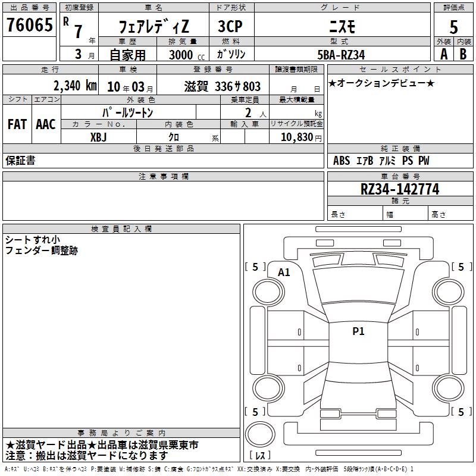Select the interior grade B cell
Viewport: 476px width, 476px height.
[464, 54]
